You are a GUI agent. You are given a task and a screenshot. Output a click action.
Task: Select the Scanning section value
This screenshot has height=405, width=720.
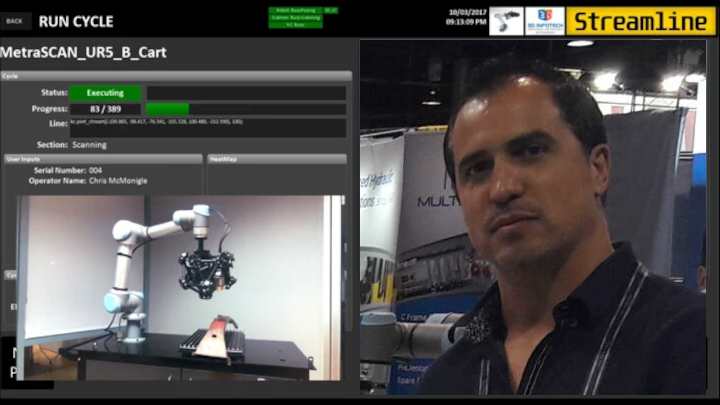pos(90,145)
